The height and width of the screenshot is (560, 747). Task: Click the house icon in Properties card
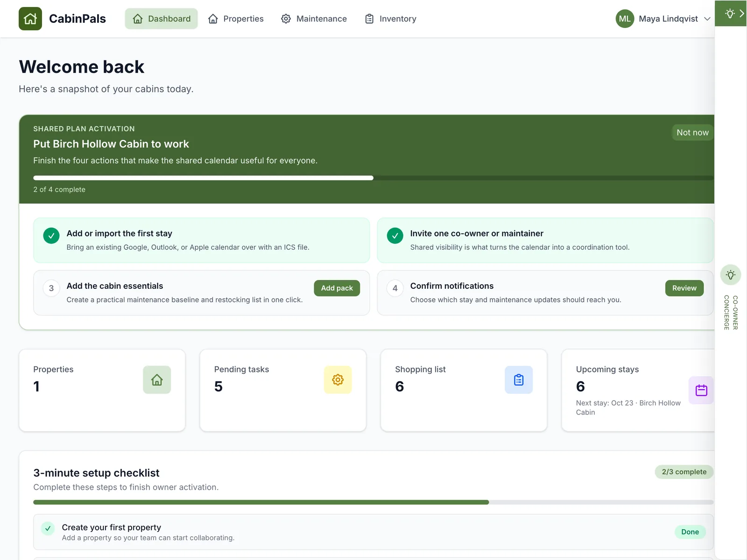pos(157,380)
